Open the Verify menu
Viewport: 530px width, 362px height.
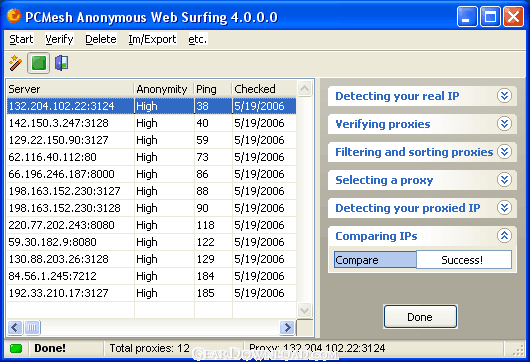point(59,39)
